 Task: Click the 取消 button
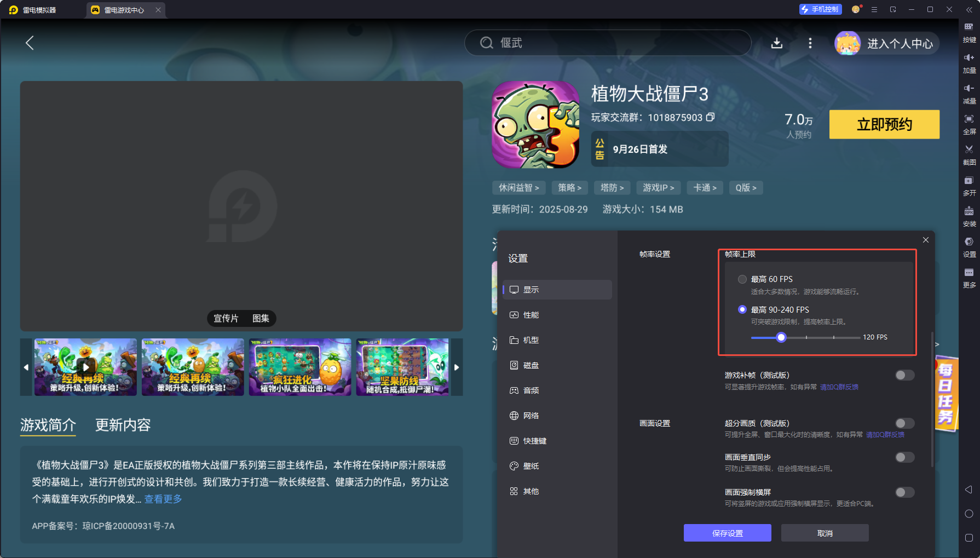coord(825,533)
